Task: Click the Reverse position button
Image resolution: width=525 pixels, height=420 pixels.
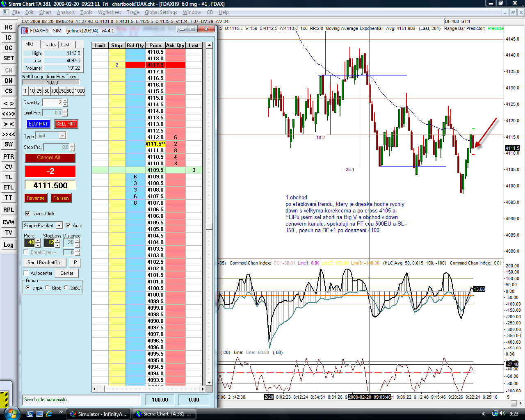Action: click(36, 198)
